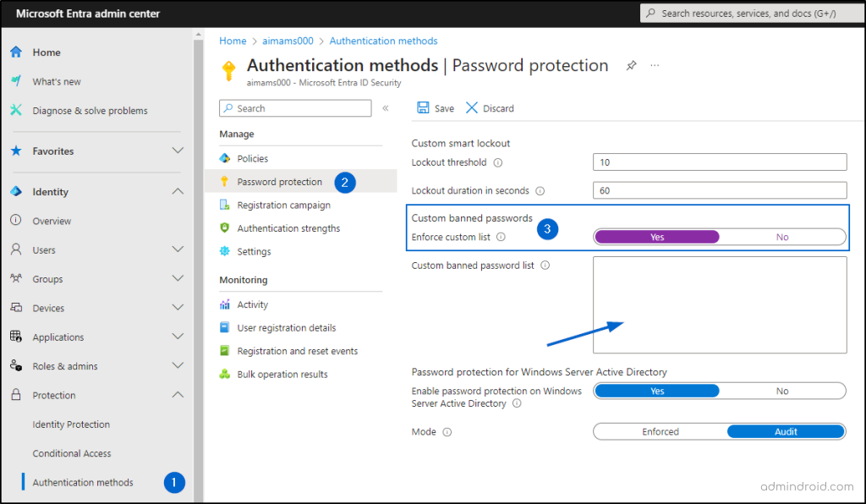The height and width of the screenshot is (504, 866).
Task: Click the User registration details icon
Action: click(225, 327)
